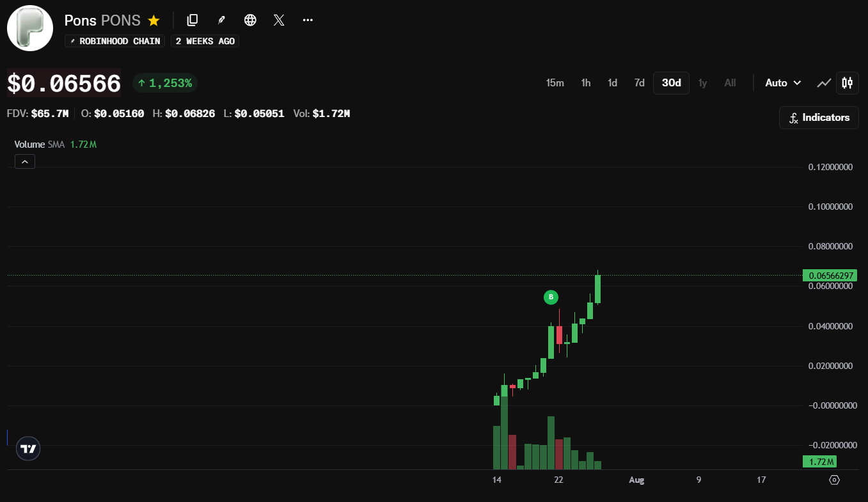Click the TradingView logo icon
This screenshot has height=502, width=868.
(x=28, y=448)
